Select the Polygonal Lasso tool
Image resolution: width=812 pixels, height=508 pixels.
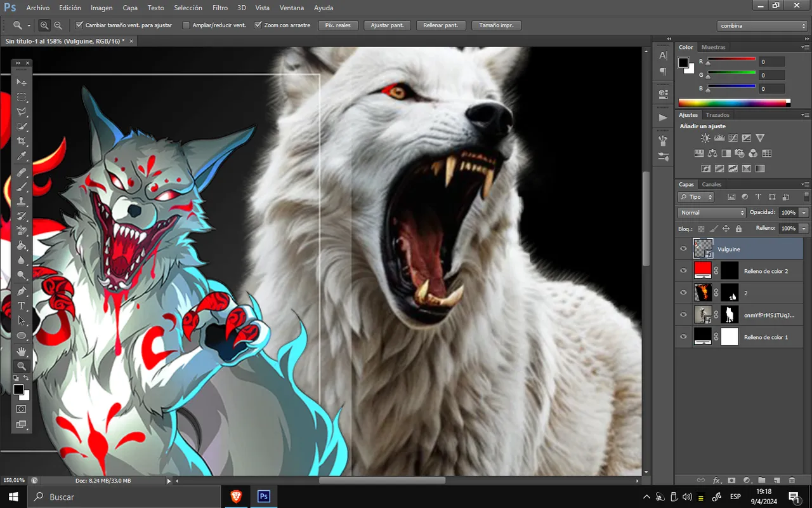click(22, 112)
